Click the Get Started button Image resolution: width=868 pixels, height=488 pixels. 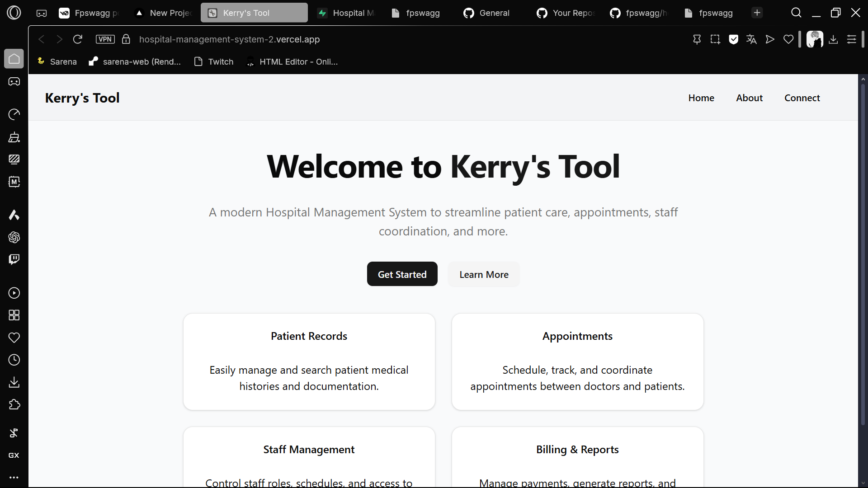click(x=402, y=274)
